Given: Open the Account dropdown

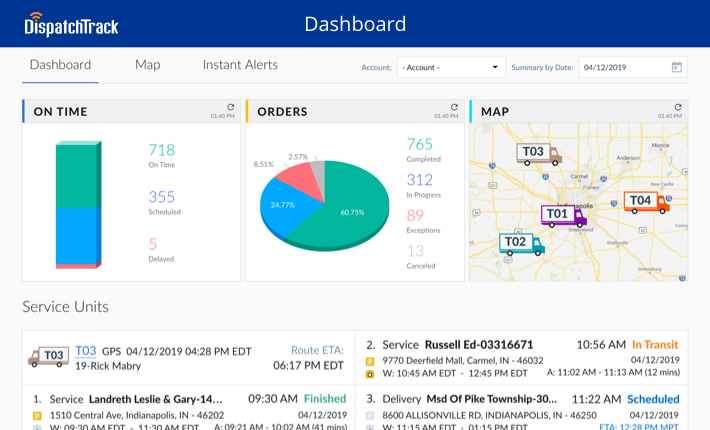Looking at the screenshot, I should (452, 67).
